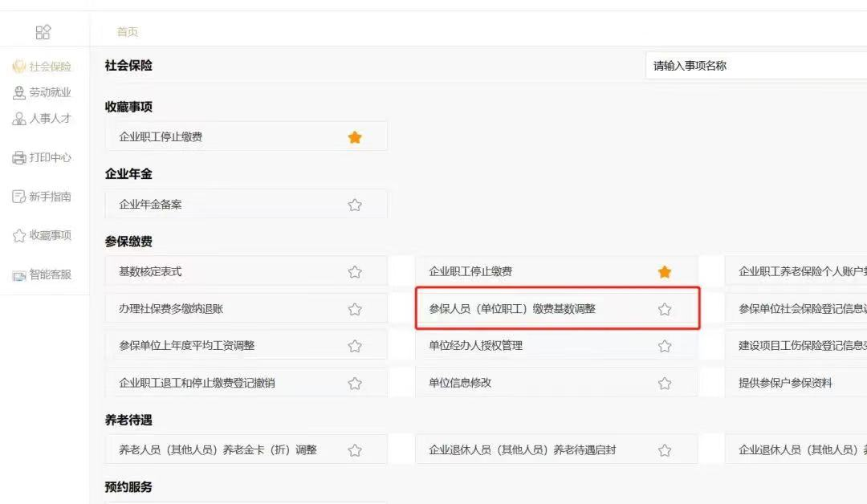Select 人事人才 in the sidebar

(x=50, y=119)
